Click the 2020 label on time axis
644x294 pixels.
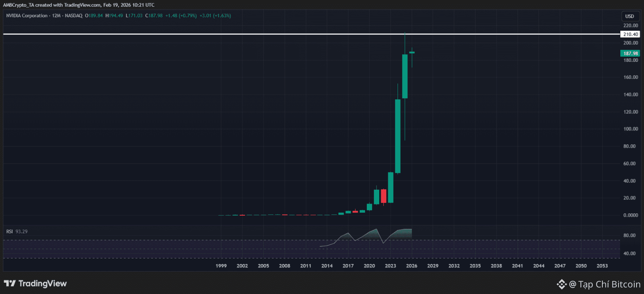369,266
